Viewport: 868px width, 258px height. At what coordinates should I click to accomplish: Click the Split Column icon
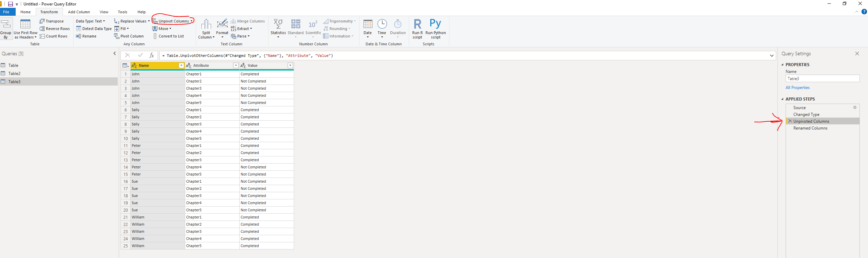pos(206,25)
